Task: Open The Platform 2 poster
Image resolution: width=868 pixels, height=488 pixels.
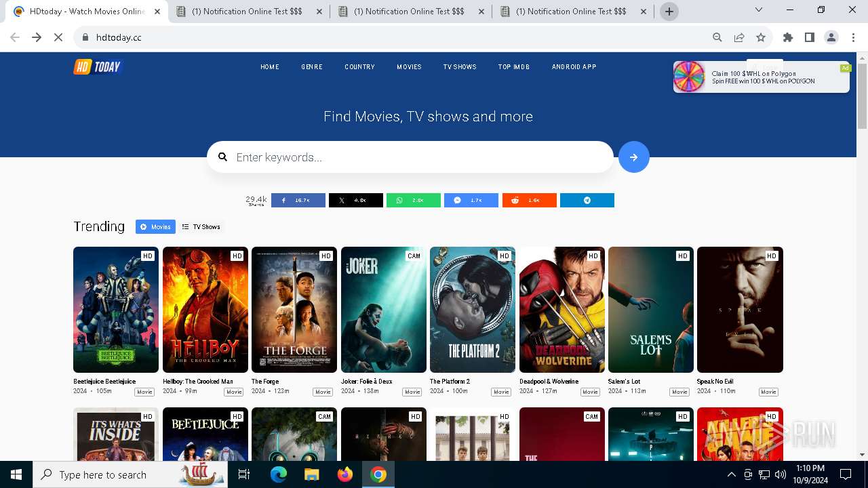Action: click(473, 310)
